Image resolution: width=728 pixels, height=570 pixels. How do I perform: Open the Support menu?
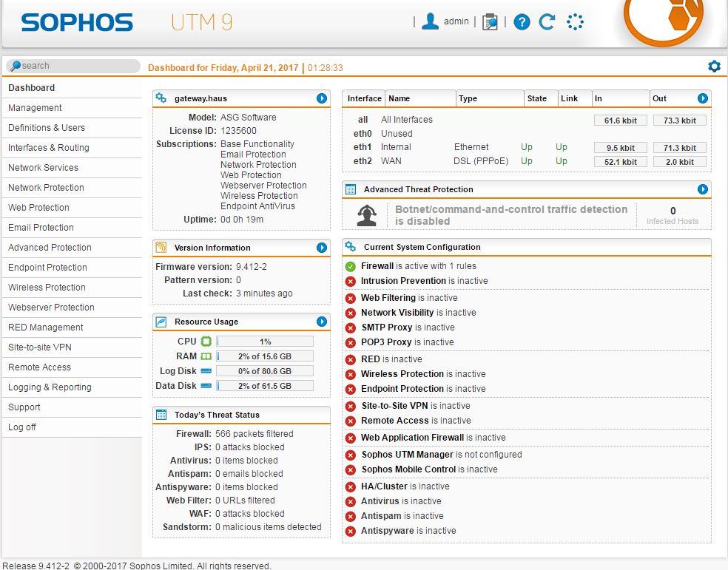72,407
